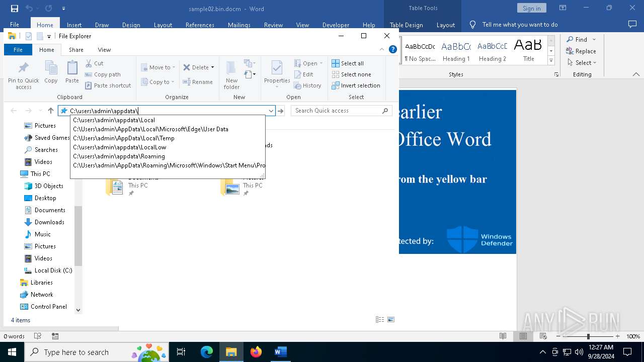
Task: Click the Up directory arrow
Action: (x=51, y=111)
